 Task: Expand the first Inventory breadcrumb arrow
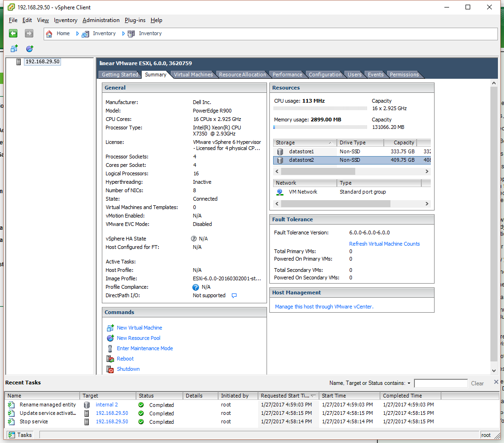[123, 33]
